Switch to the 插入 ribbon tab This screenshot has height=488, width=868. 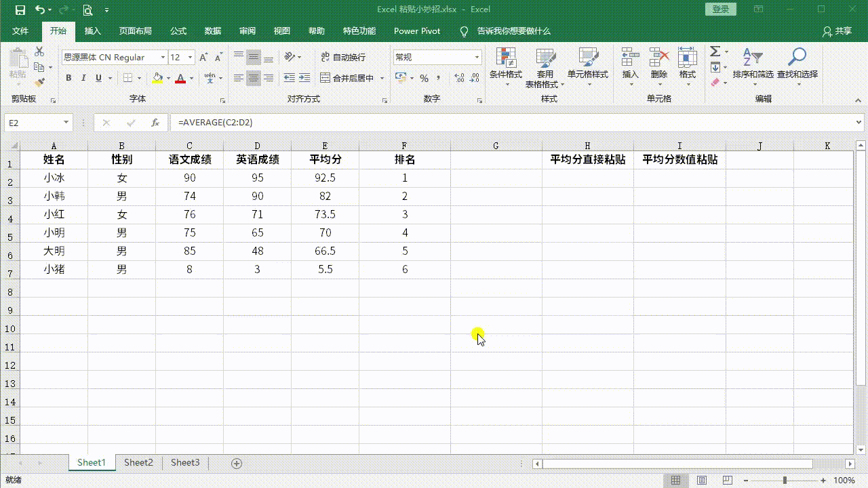93,31
